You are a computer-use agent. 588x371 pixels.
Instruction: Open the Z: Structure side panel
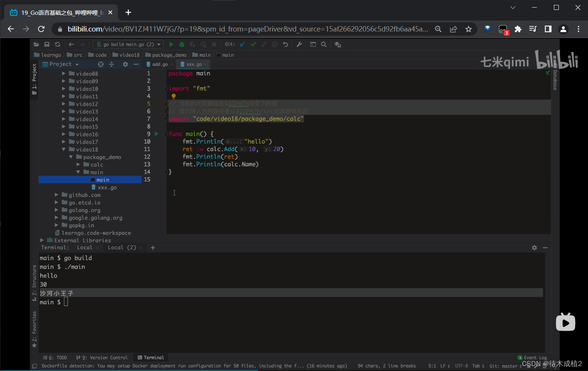pyautogui.click(x=34, y=283)
